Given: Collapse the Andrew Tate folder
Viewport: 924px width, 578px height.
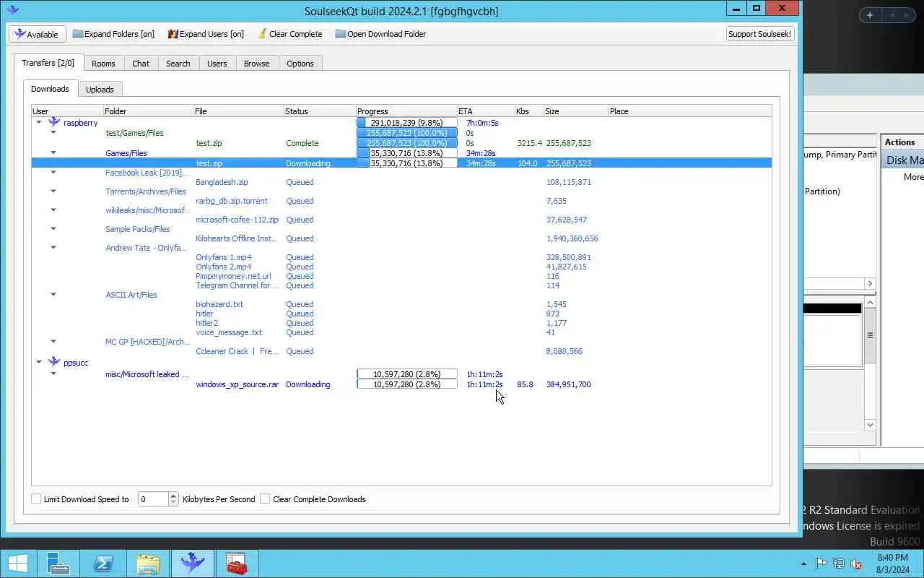Looking at the screenshot, I should (x=53, y=247).
